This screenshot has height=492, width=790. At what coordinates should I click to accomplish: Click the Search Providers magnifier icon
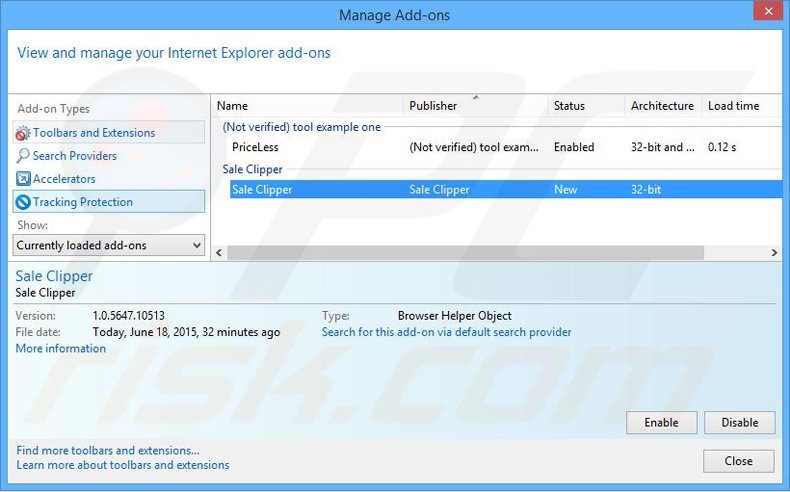[x=23, y=156]
